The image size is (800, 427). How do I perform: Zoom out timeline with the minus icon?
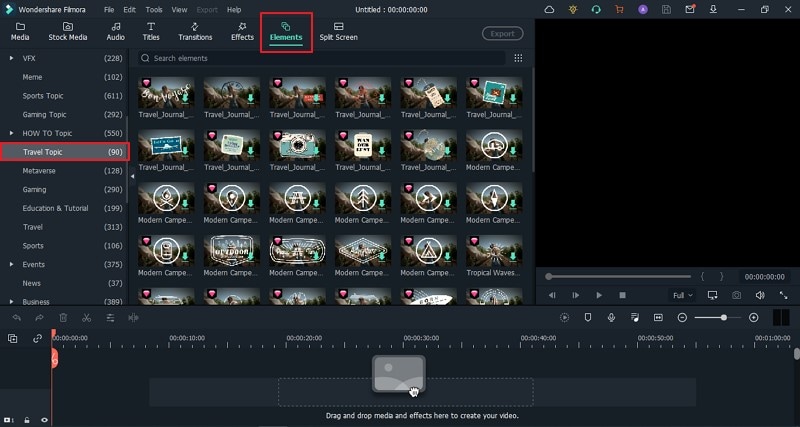click(x=682, y=317)
